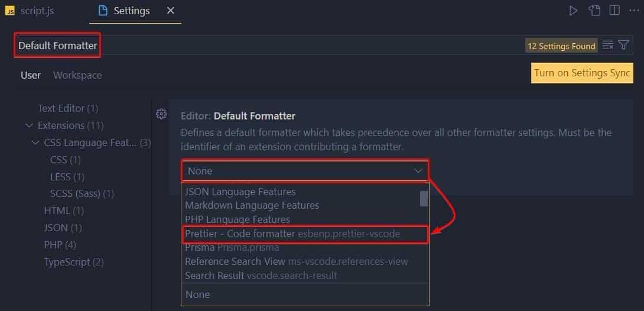The width and height of the screenshot is (644, 311).
Task: Click the gear icon beside Default Formatter
Action: (x=161, y=114)
